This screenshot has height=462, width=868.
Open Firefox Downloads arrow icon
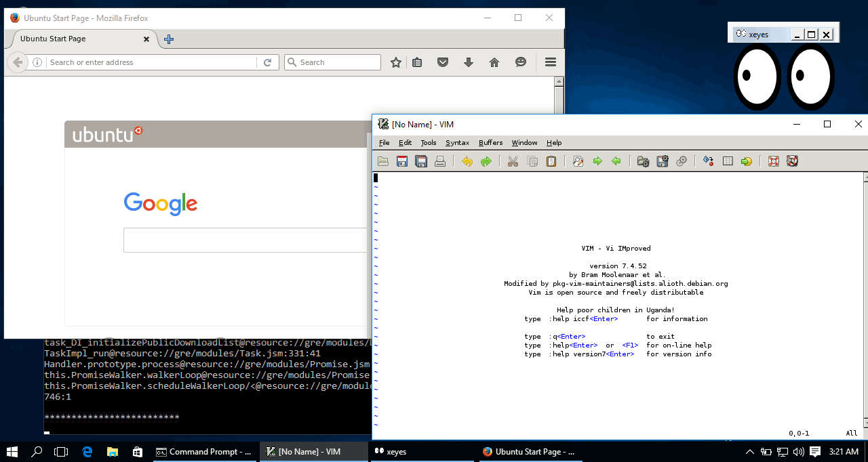[468, 62]
